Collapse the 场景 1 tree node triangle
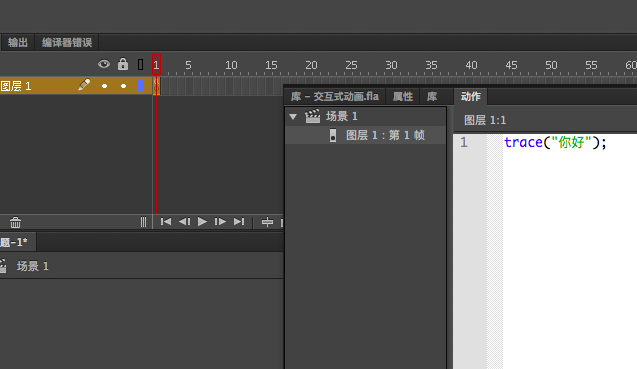 pos(293,117)
